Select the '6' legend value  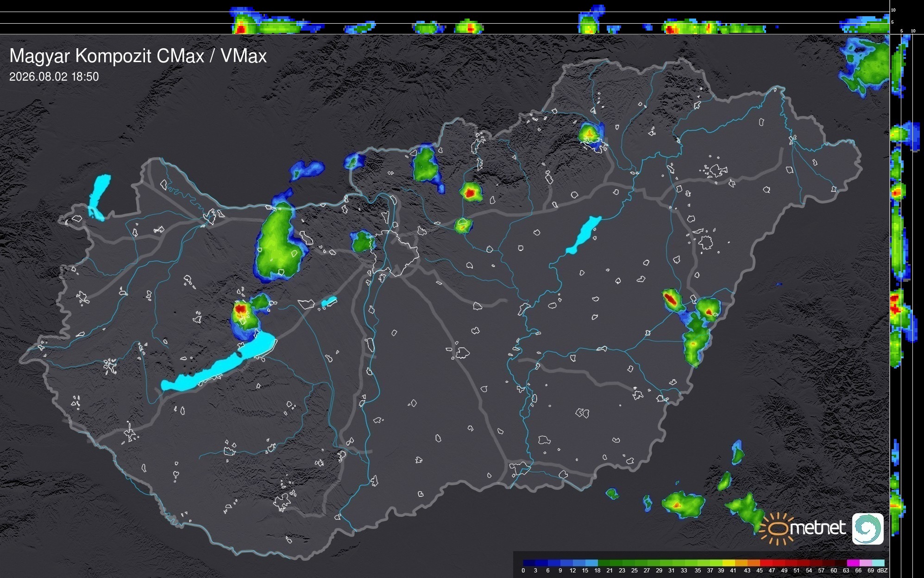(x=548, y=571)
